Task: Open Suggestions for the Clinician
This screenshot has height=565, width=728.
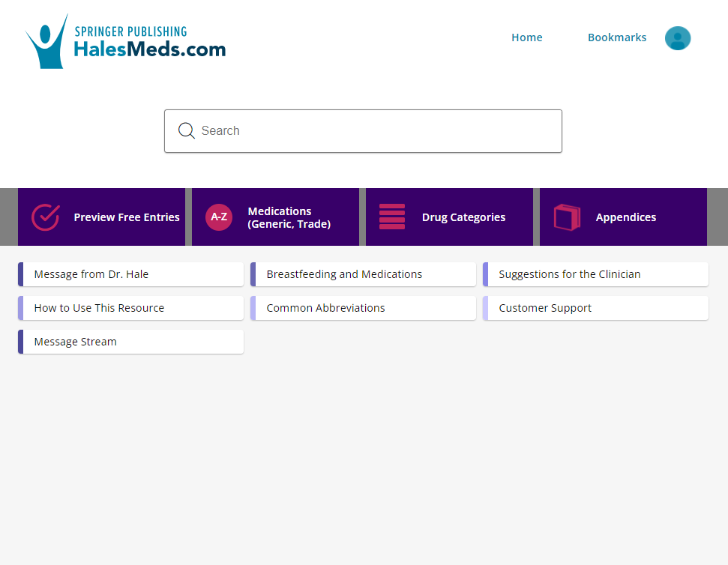Action: (596, 274)
